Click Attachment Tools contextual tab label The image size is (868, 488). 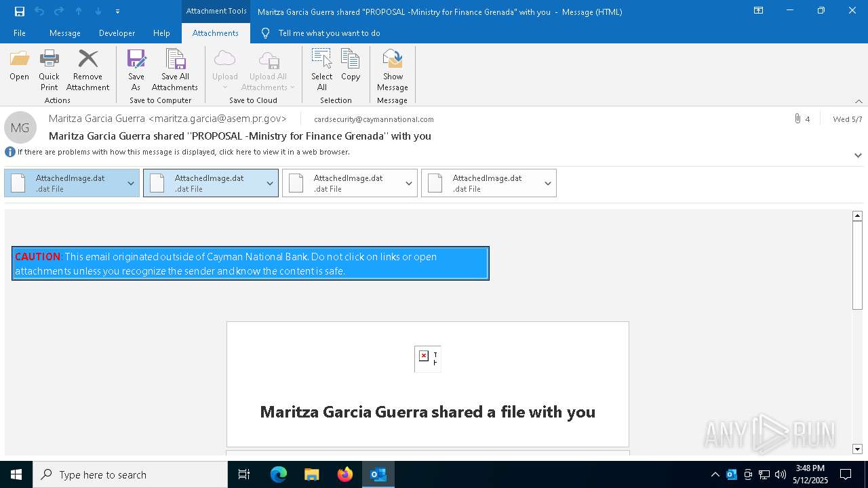click(x=216, y=12)
